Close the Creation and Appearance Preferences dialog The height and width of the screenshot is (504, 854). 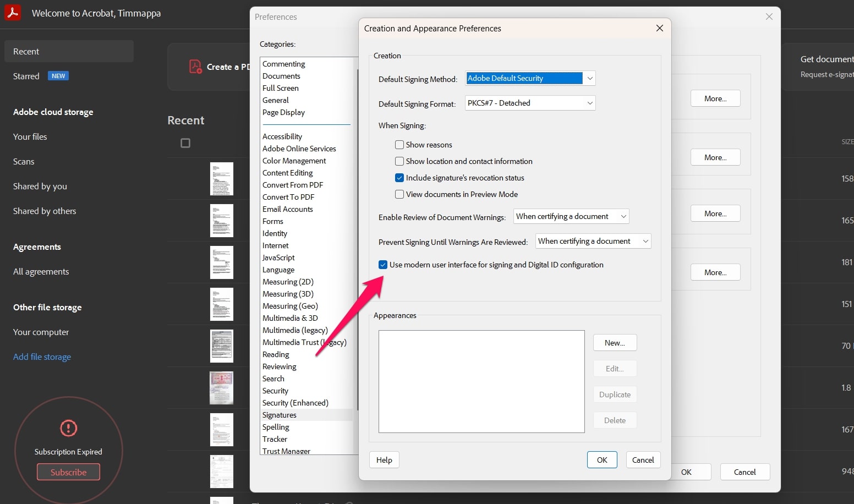click(659, 28)
